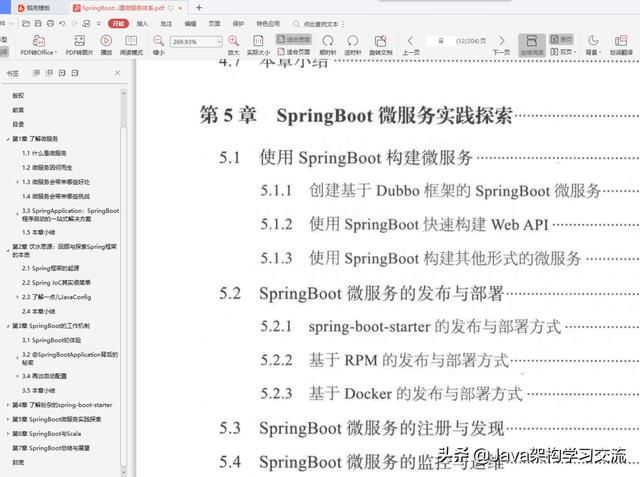Open the 特色应用 ribbon tab
The image size is (640, 477).
pyautogui.click(x=268, y=24)
